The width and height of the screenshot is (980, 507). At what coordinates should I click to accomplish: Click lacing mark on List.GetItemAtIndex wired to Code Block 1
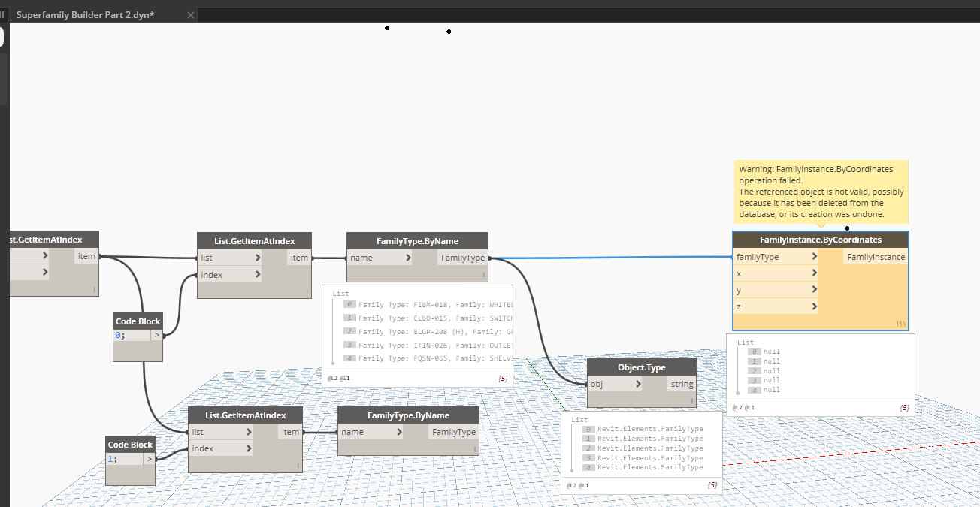tap(297, 466)
